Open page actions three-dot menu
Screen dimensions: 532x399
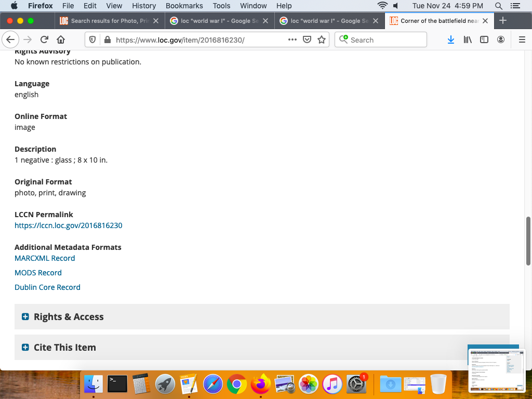[292, 40]
